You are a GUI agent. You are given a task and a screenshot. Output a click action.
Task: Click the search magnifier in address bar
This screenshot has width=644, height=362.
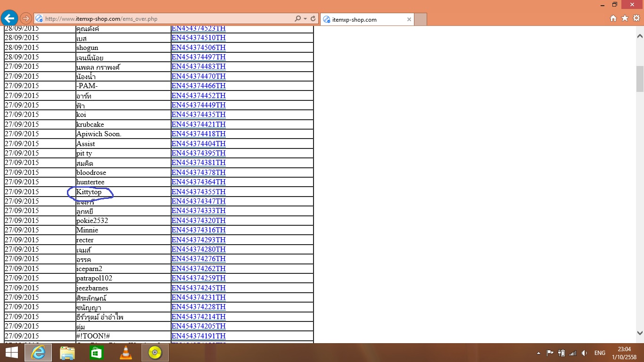point(297,19)
